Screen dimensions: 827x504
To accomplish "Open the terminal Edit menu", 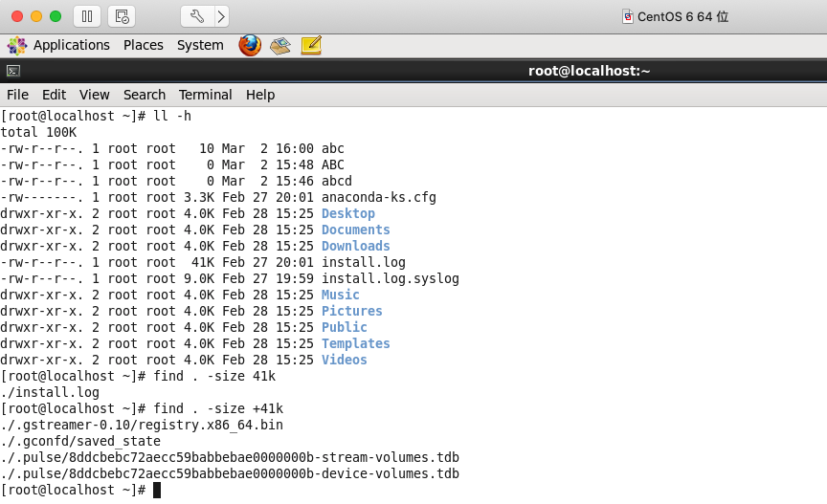I will click(54, 95).
